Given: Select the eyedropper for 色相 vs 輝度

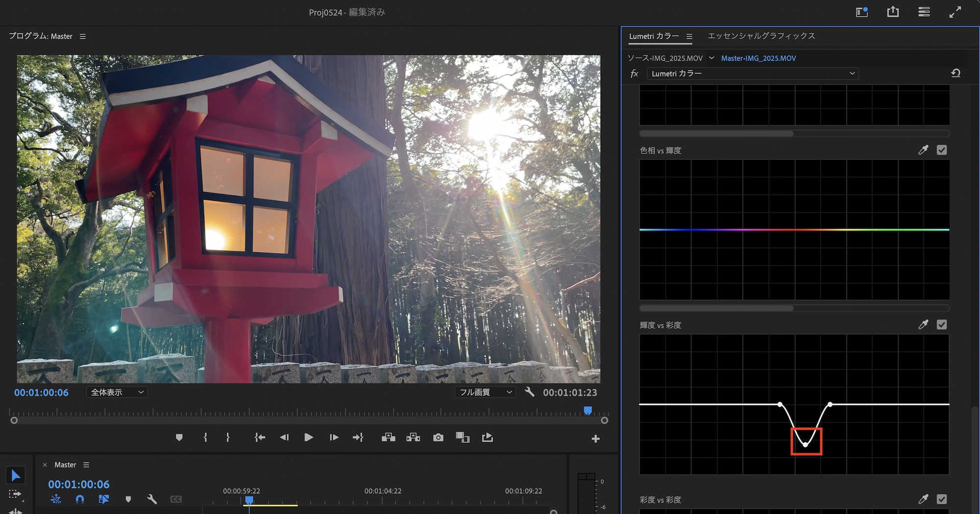Looking at the screenshot, I should tap(923, 150).
